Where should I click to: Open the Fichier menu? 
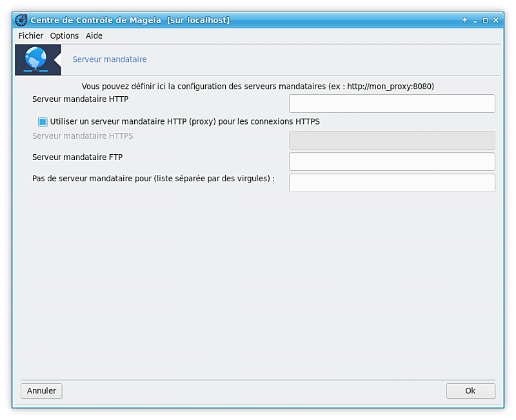[x=31, y=35]
